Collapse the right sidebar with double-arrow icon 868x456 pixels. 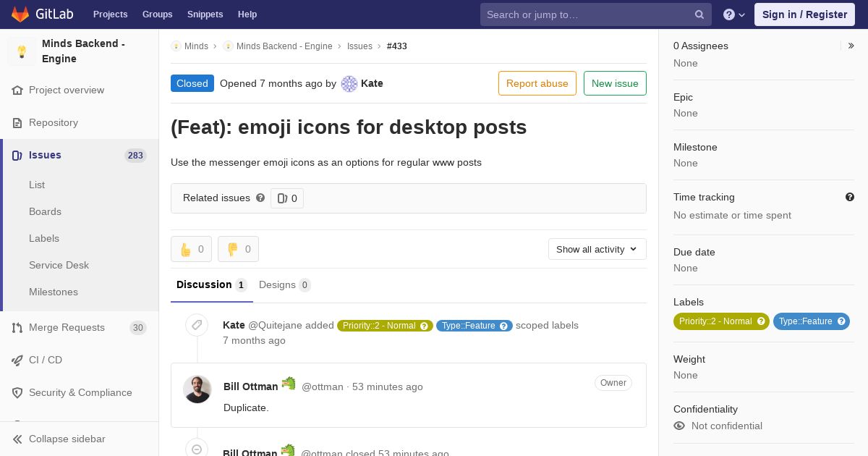[x=851, y=46]
